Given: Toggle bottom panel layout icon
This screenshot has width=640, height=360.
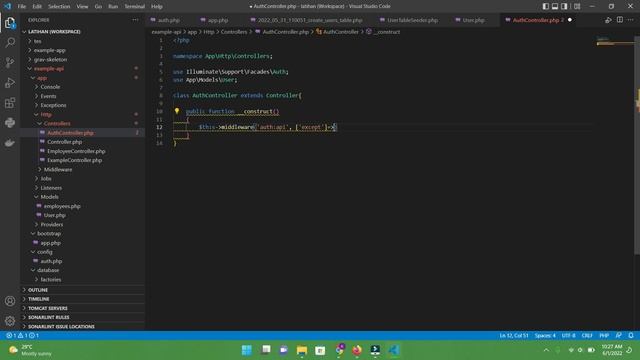Looking at the screenshot, I should (555, 6).
